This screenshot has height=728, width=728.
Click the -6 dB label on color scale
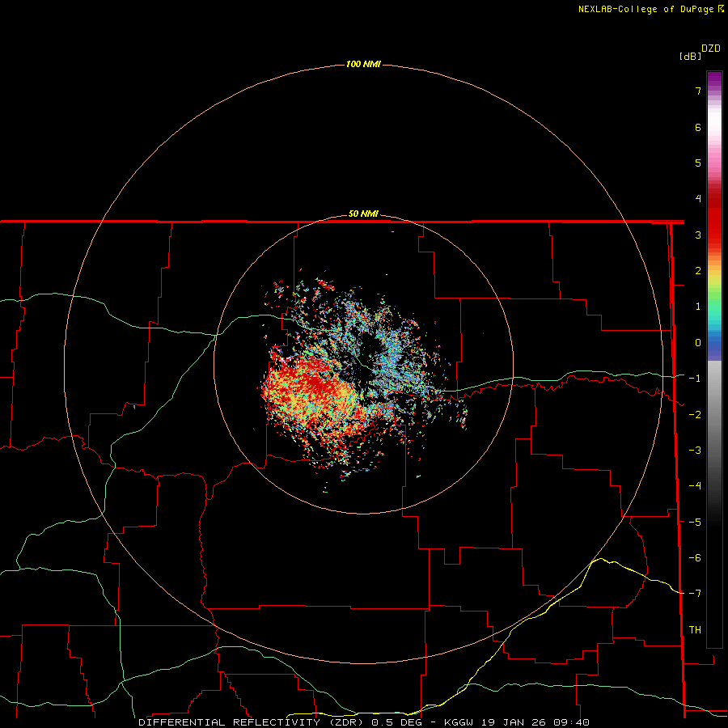point(695,558)
